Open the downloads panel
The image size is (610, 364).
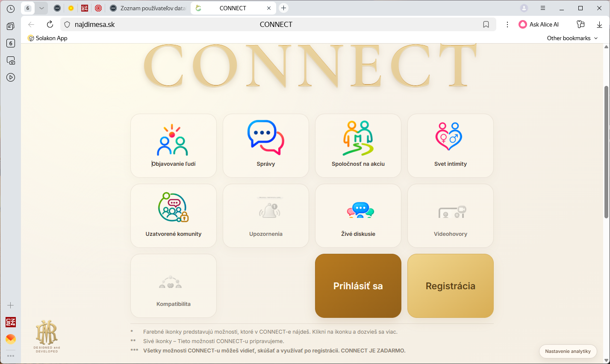click(599, 24)
